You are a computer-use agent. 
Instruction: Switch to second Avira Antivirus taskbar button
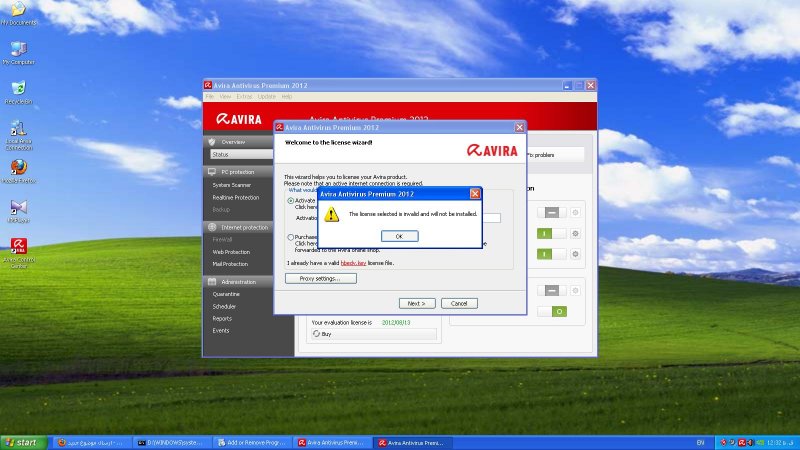coord(413,443)
